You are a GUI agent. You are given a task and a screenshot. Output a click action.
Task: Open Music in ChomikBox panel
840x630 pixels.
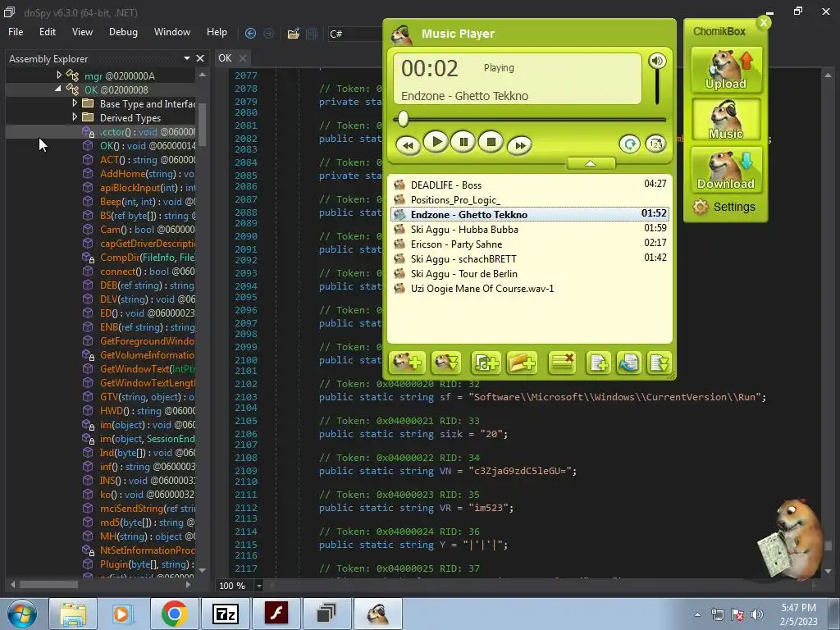(x=726, y=120)
